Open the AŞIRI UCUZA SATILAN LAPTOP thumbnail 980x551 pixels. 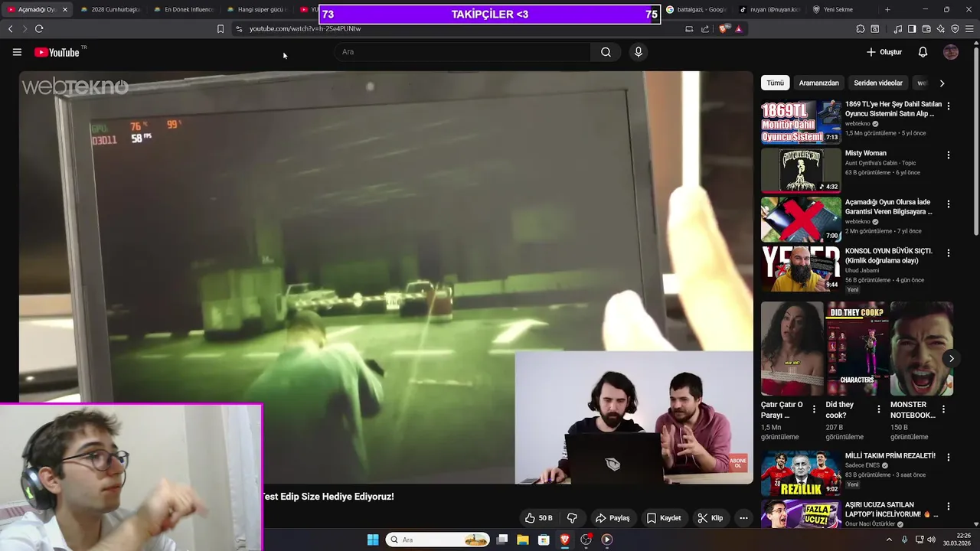pyautogui.click(x=801, y=514)
